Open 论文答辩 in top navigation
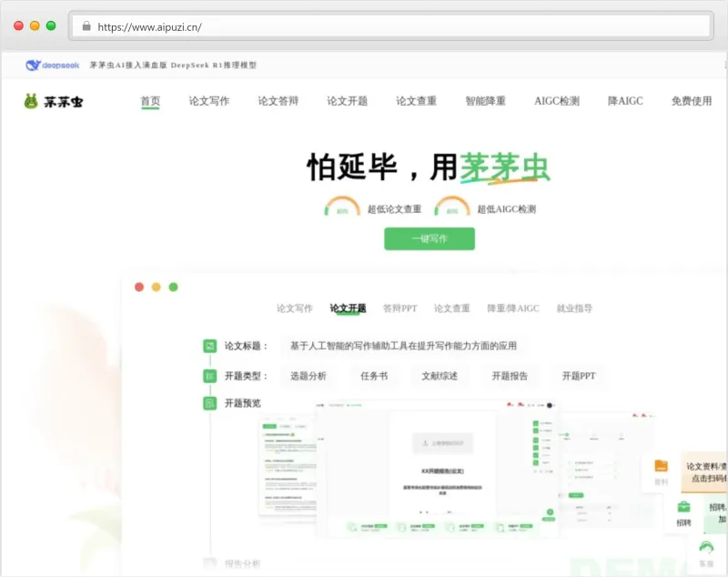Screen dimensions: 728x577 pyautogui.click(x=278, y=101)
